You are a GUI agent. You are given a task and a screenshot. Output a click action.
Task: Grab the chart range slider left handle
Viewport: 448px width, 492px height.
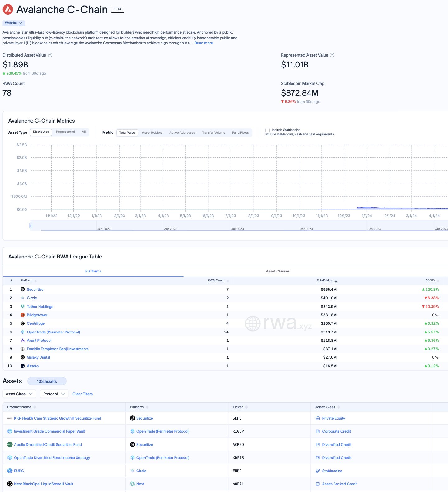pos(31,225)
